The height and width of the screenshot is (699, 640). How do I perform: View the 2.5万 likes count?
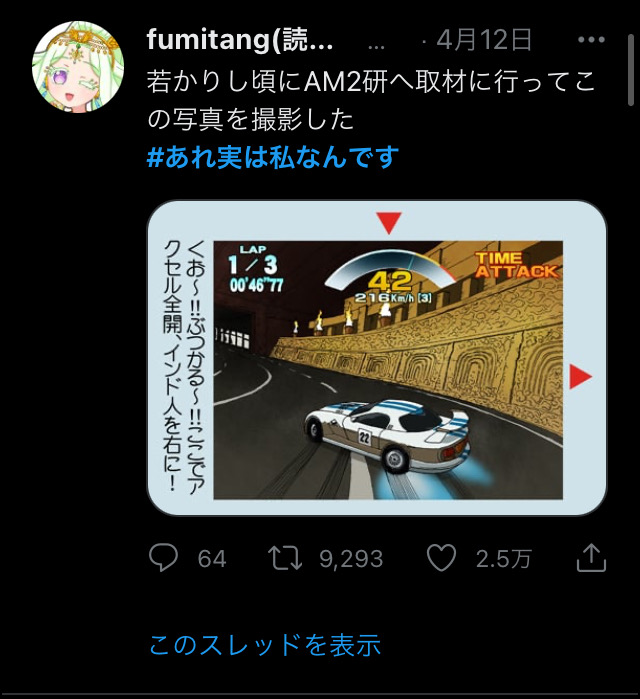(504, 559)
